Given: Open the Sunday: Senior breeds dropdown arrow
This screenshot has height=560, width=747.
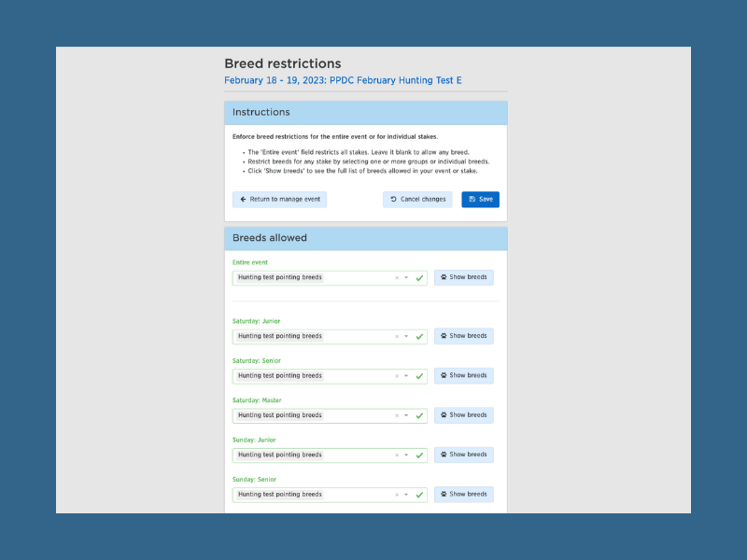Looking at the screenshot, I should click(x=406, y=495).
